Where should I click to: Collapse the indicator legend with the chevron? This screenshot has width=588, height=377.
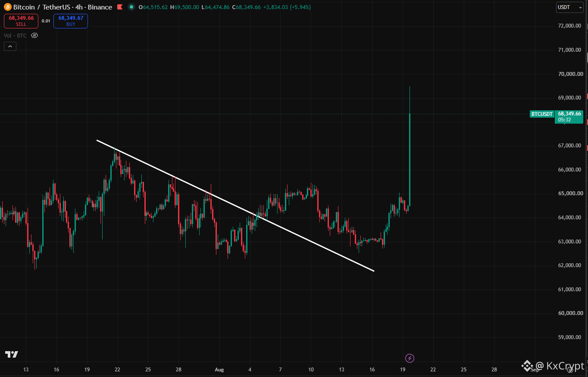pos(10,47)
